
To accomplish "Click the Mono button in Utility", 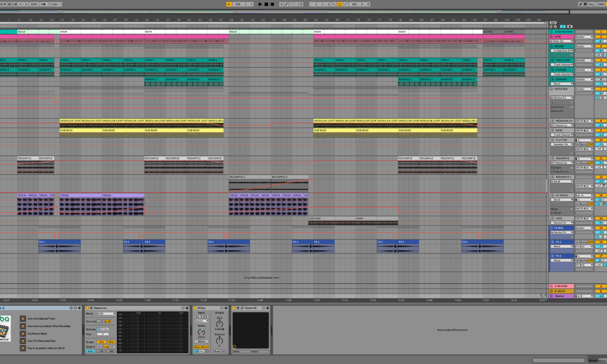I will click(x=202, y=341).
